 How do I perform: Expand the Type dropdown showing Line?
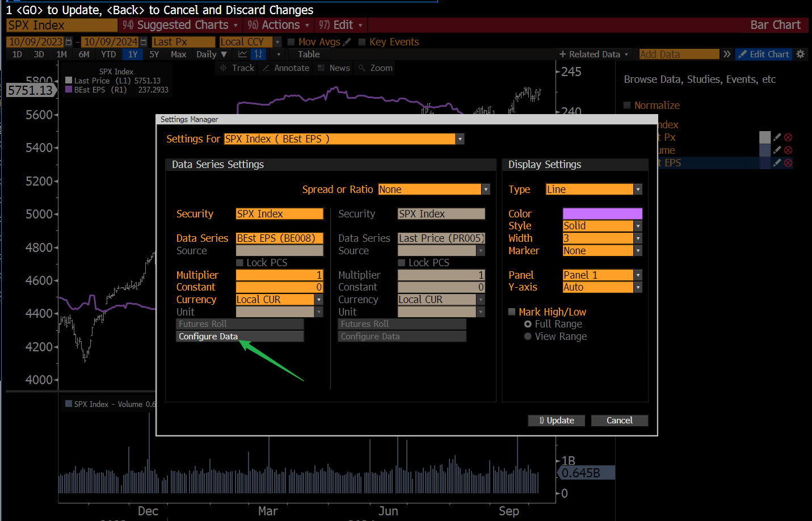tap(638, 189)
